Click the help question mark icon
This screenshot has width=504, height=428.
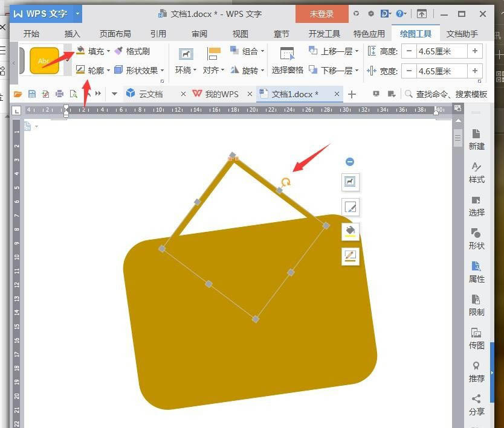point(399,13)
